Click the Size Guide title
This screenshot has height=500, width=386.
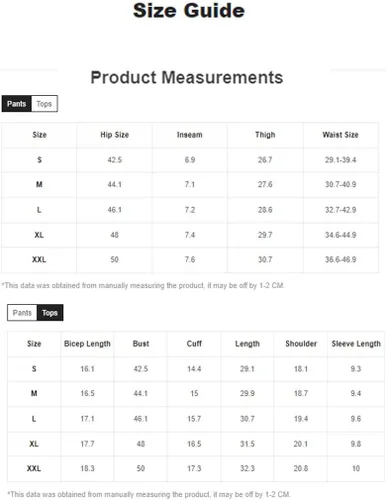point(189,10)
